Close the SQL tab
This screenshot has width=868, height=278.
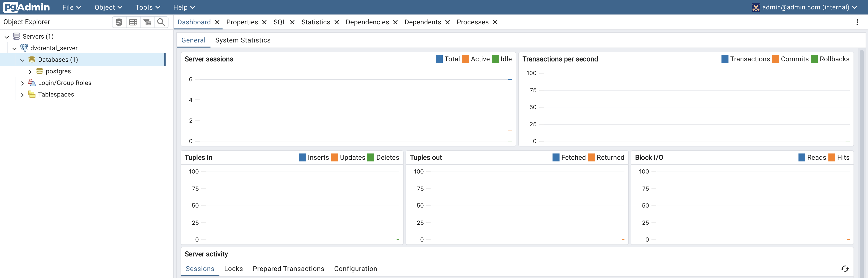point(293,22)
